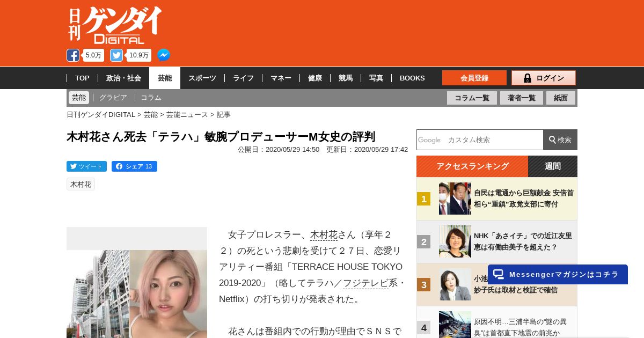Viewport: 644px width, 338px height.
Task: Click the Google custom search field
Action: 480,139
